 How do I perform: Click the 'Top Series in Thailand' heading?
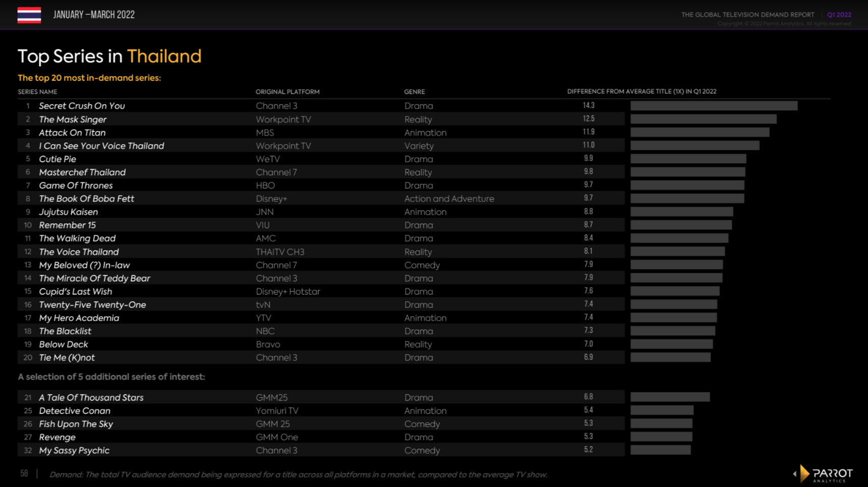pyautogui.click(x=110, y=57)
